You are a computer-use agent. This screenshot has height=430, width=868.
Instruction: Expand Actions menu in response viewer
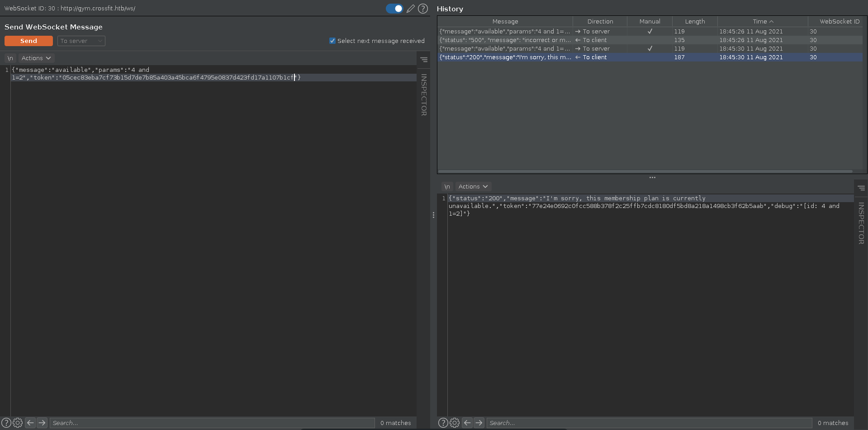[x=473, y=187]
